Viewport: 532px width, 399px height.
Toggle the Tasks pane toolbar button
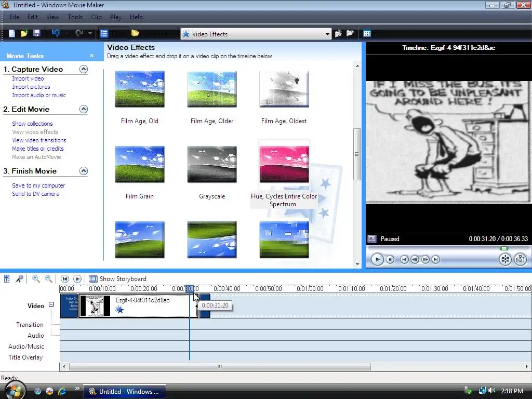tap(114, 34)
